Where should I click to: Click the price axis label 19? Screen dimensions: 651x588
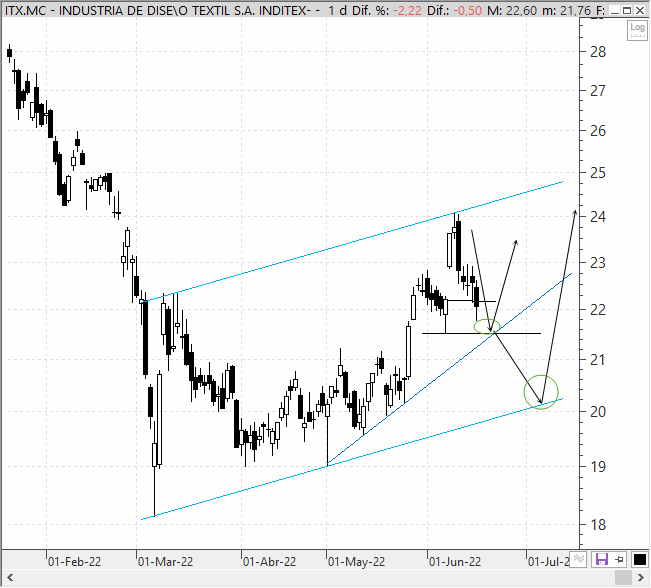598,467
